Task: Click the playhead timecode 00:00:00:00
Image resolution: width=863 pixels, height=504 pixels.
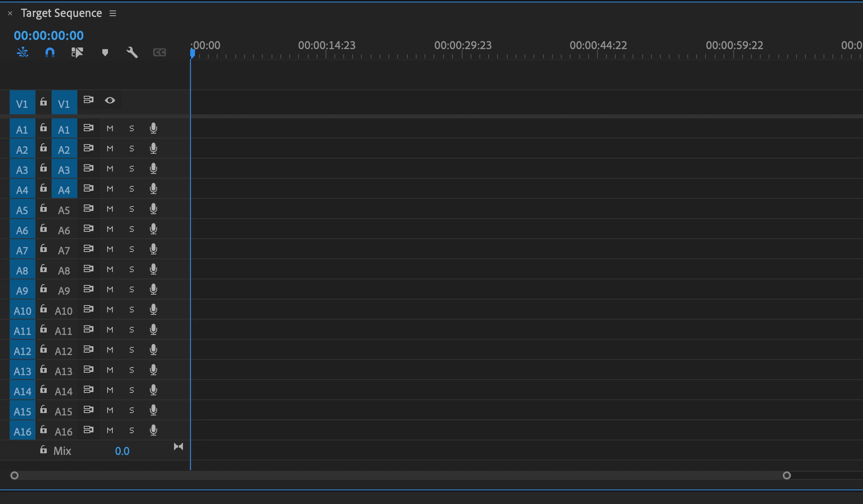Action: pyautogui.click(x=49, y=35)
